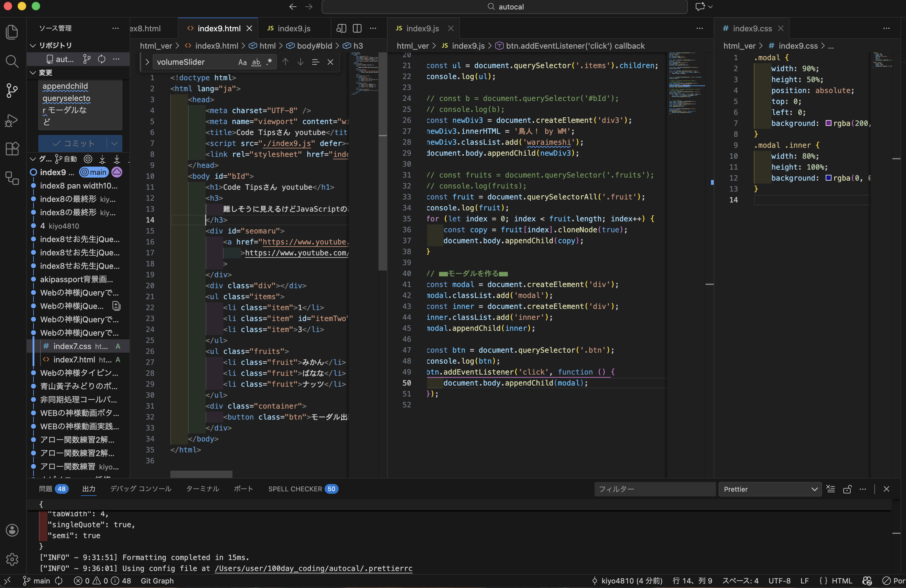The height and width of the screenshot is (588, 906).
Task: Click the フィルター output filter field
Action: click(x=655, y=489)
